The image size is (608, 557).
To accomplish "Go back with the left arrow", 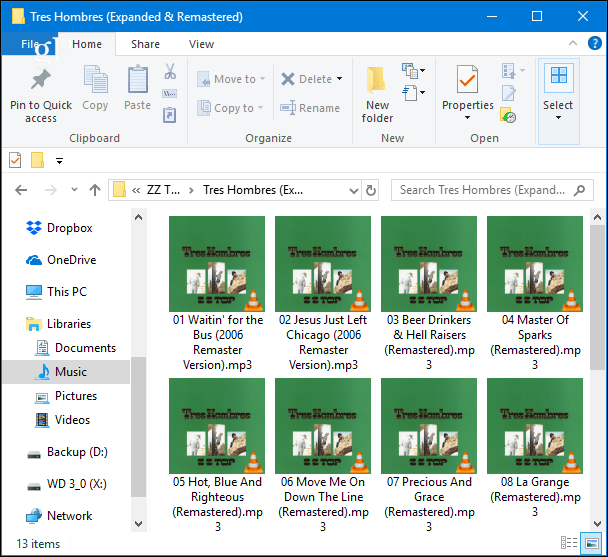I will [21, 190].
